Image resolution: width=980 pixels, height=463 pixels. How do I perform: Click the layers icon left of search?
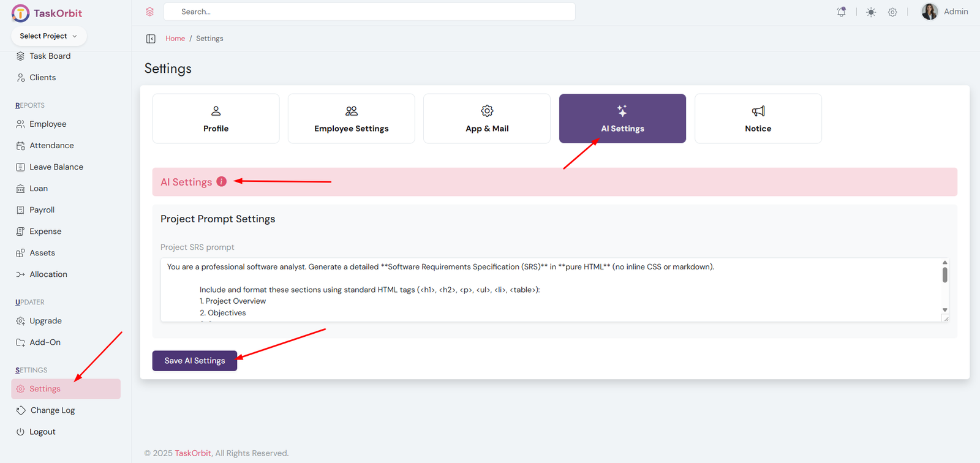[150, 12]
